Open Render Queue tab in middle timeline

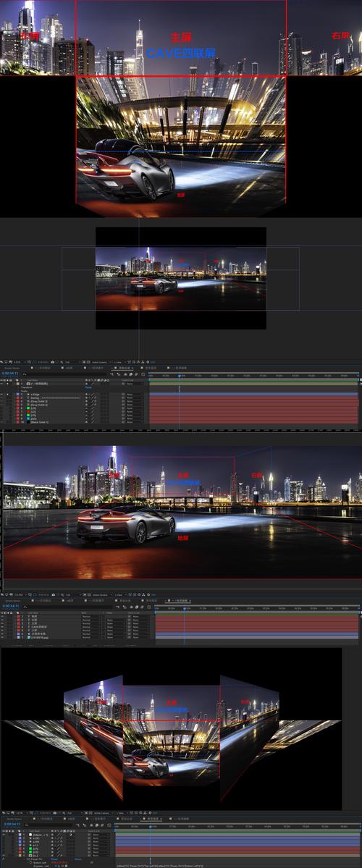click(x=13, y=600)
